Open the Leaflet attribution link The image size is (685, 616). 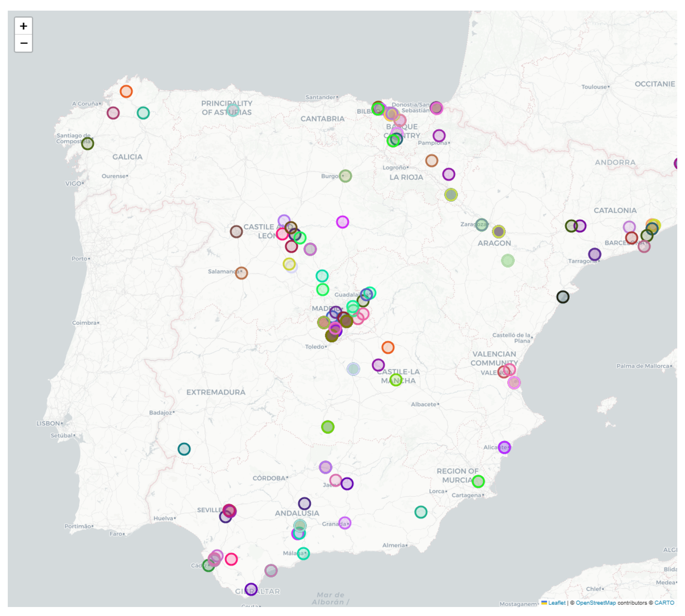coord(556,603)
